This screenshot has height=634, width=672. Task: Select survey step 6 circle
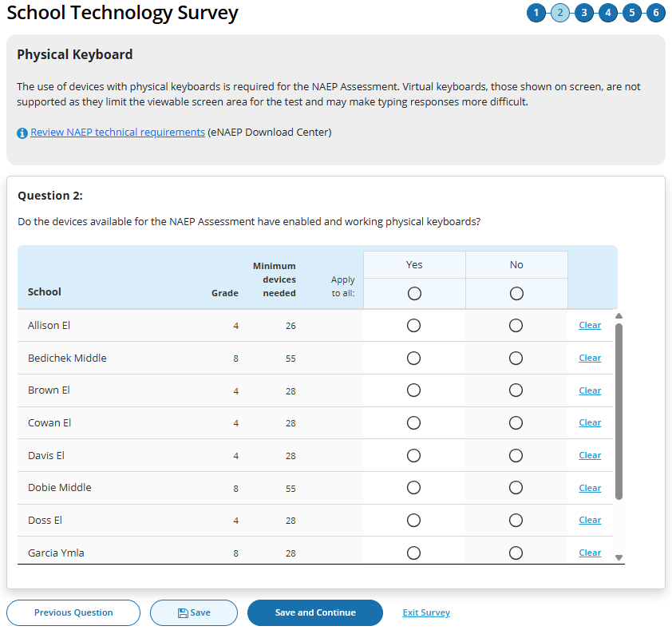(x=656, y=13)
